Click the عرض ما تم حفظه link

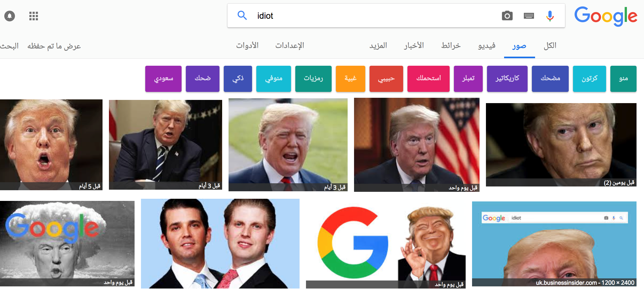click(54, 46)
